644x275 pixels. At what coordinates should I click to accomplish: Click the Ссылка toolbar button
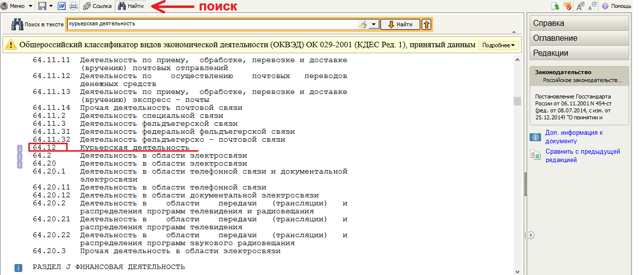pos(97,6)
